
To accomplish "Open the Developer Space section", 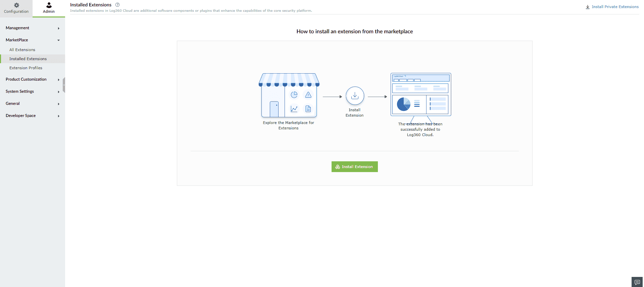I will (20, 116).
